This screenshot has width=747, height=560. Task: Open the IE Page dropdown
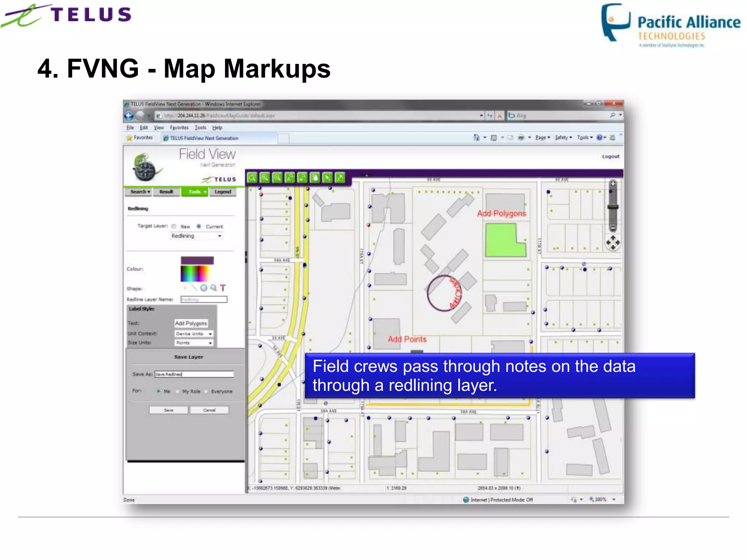pos(543,137)
